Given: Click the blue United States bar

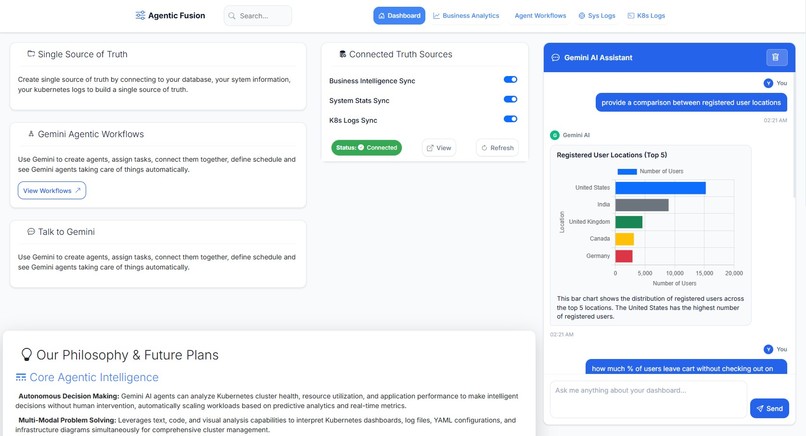Looking at the screenshot, I should [661, 188].
